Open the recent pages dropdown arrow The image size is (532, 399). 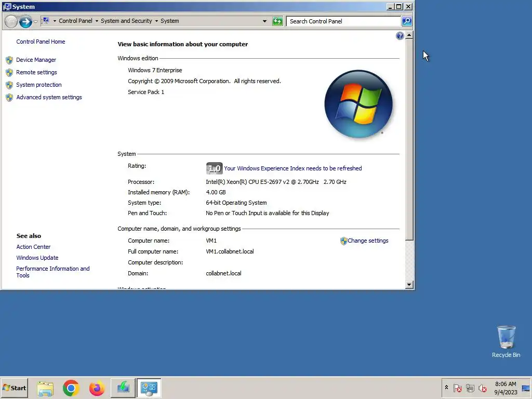35,21
